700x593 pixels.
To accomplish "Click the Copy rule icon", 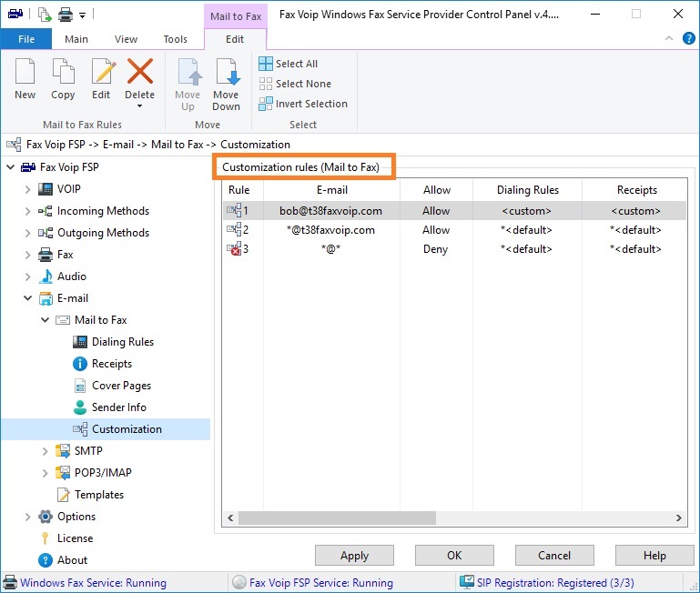I will pyautogui.click(x=63, y=71).
